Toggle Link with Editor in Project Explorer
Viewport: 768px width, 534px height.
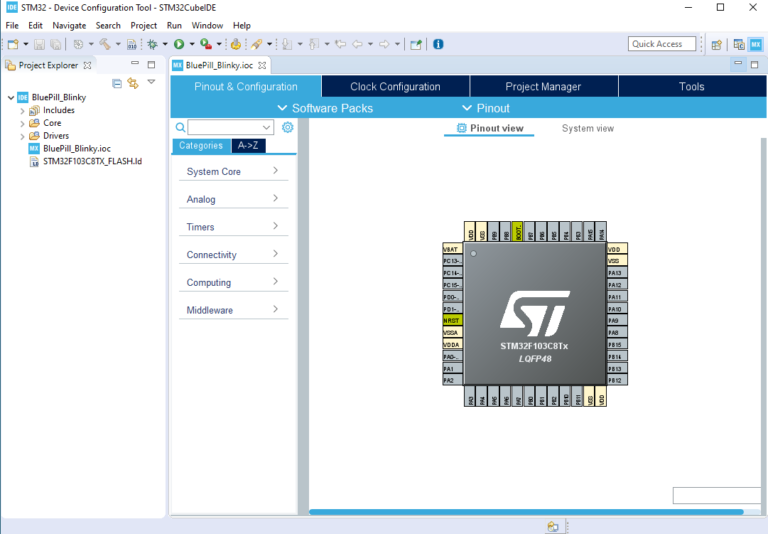click(133, 83)
